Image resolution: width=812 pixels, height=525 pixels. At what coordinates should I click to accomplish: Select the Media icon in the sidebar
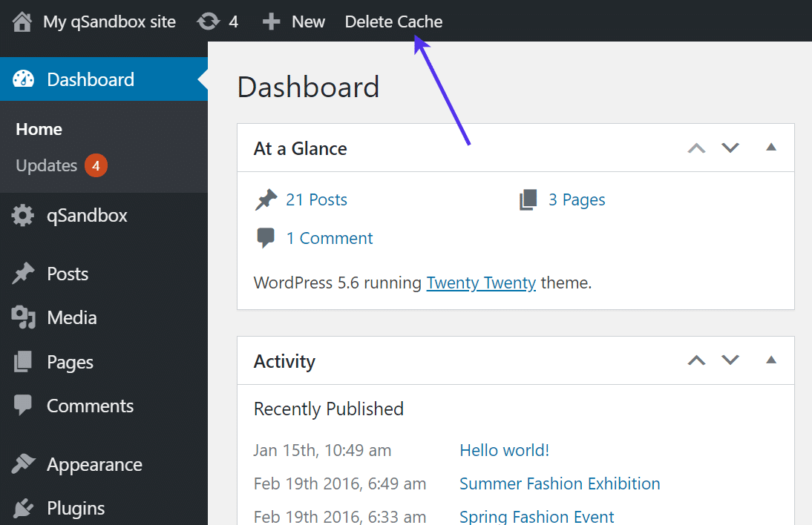pos(24,317)
